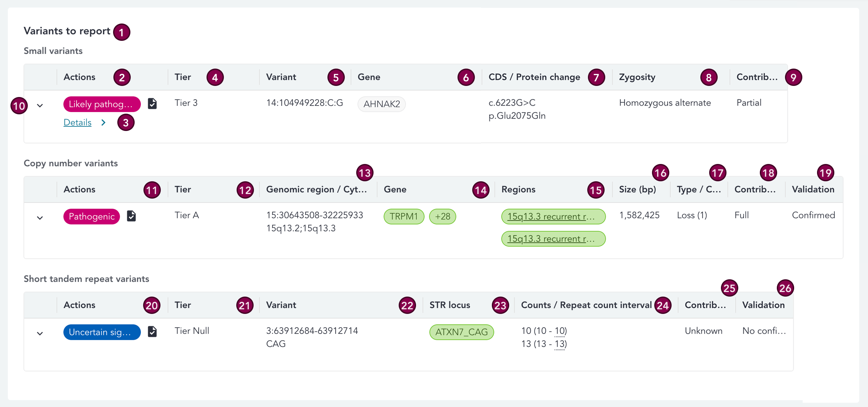Click the Pathogenic classification badge
Screen dimensions: 868x407
[x=92, y=216]
